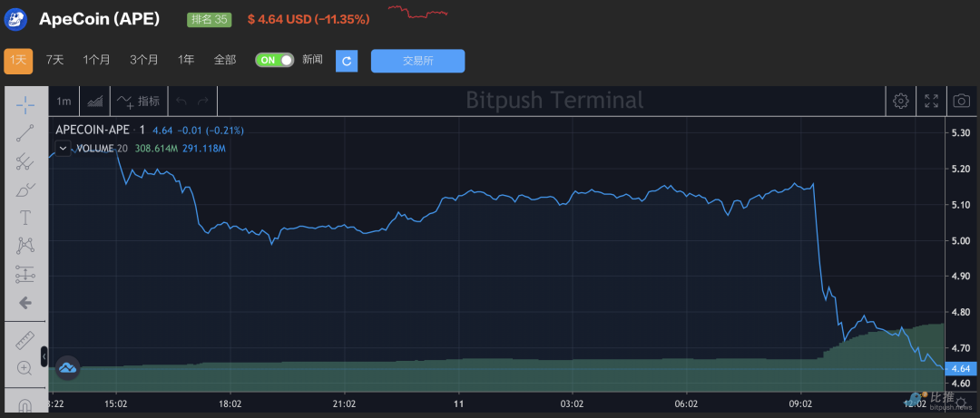The width and height of the screenshot is (980, 418).
Task: Open chart settings gear icon
Action: pyautogui.click(x=901, y=101)
